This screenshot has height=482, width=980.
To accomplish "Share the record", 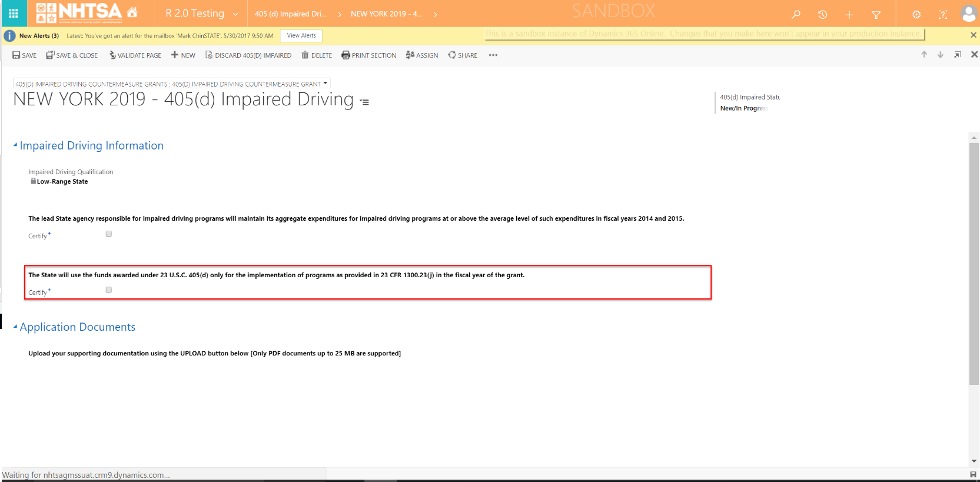I will (463, 55).
